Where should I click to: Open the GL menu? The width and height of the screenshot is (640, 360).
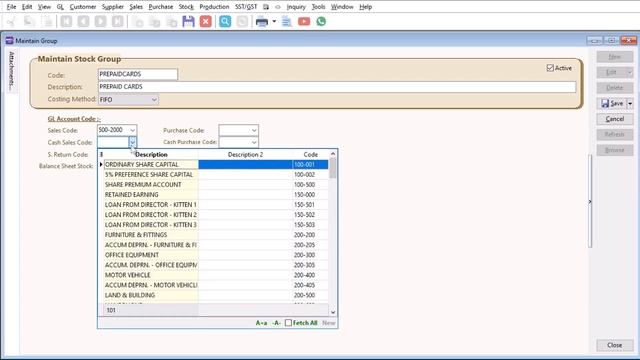pyautogui.click(x=60, y=7)
